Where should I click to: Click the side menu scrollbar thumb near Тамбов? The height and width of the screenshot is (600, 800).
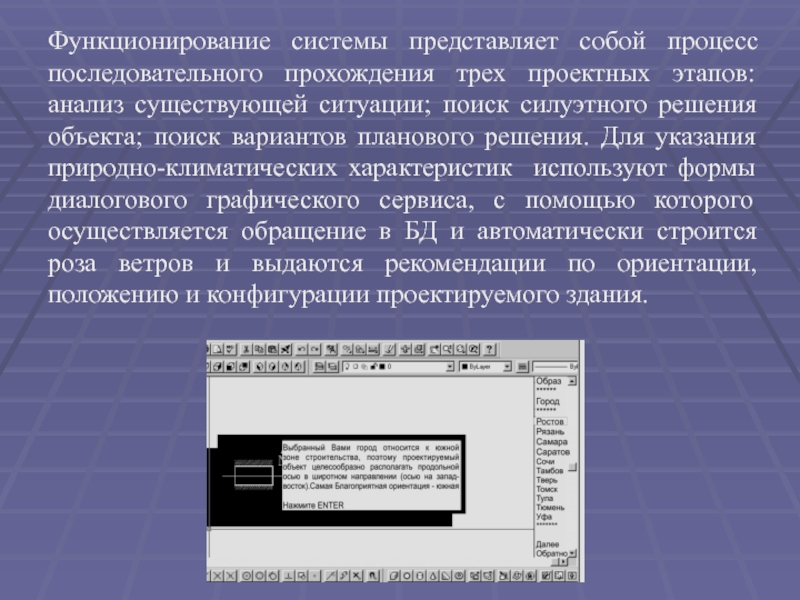[x=572, y=467]
